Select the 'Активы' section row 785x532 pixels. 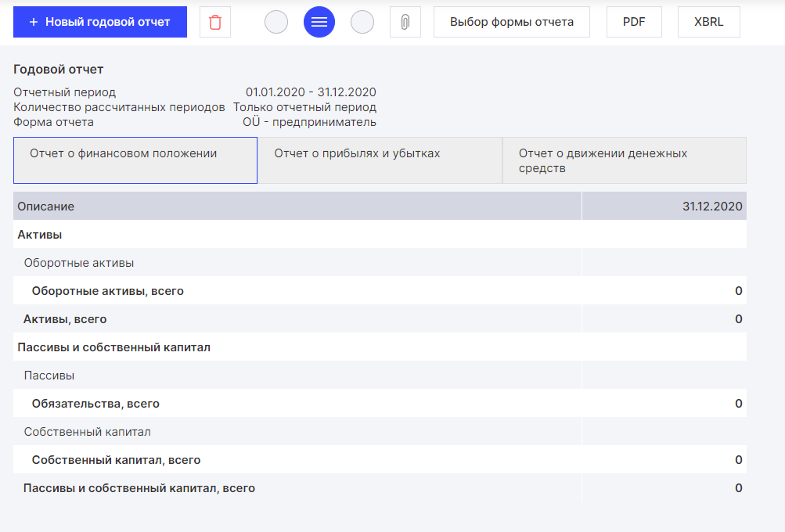(380, 235)
